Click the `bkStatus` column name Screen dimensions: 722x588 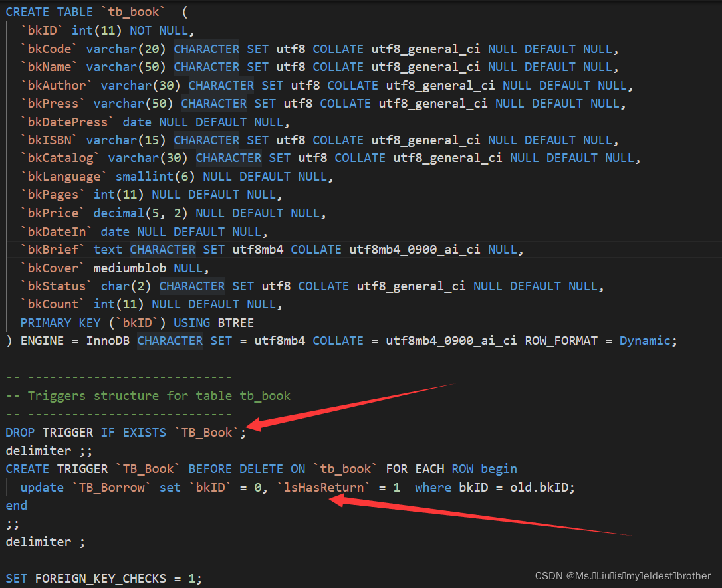pyautogui.click(x=57, y=286)
